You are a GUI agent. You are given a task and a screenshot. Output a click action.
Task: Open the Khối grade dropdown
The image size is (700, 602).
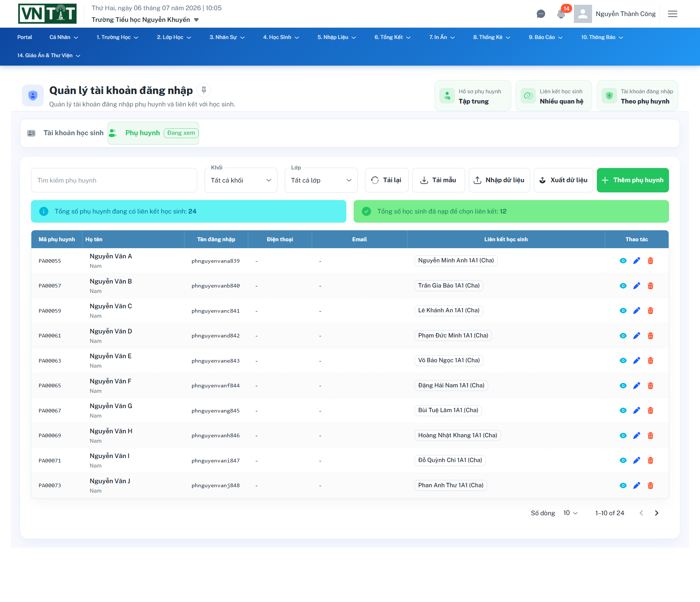click(241, 180)
